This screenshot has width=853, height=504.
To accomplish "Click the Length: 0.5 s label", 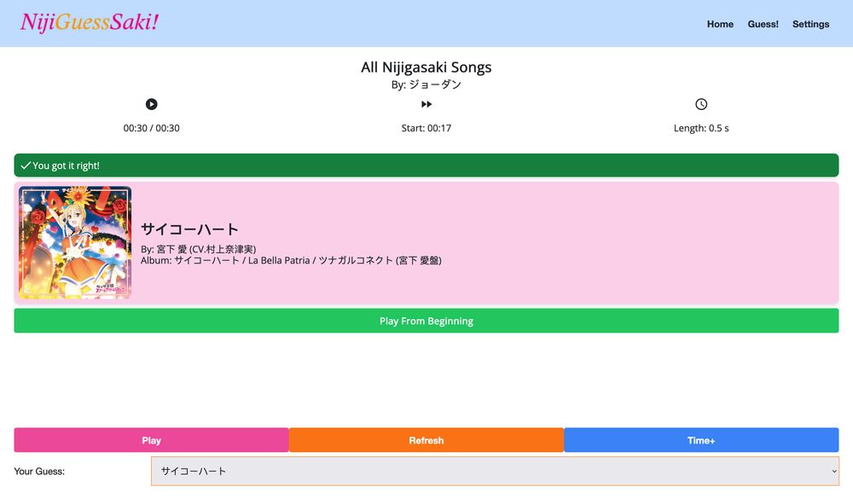I will click(701, 129).
